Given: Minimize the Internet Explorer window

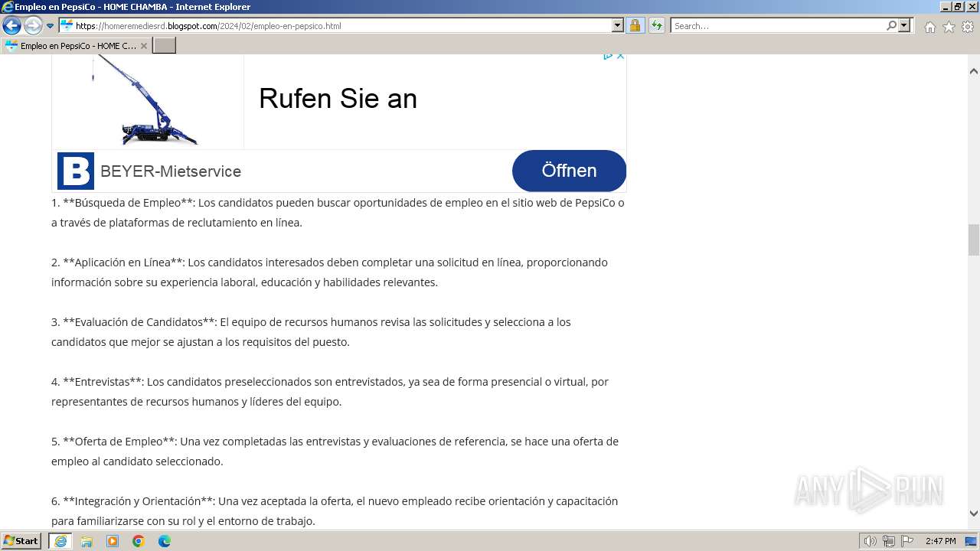Looking at the screenshot, I should pos(946,7).
